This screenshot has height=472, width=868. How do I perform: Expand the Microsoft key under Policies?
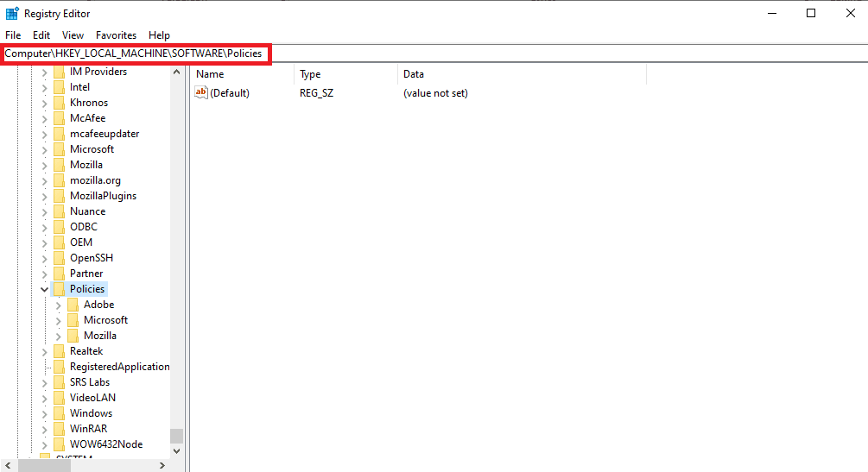(58, 320)
